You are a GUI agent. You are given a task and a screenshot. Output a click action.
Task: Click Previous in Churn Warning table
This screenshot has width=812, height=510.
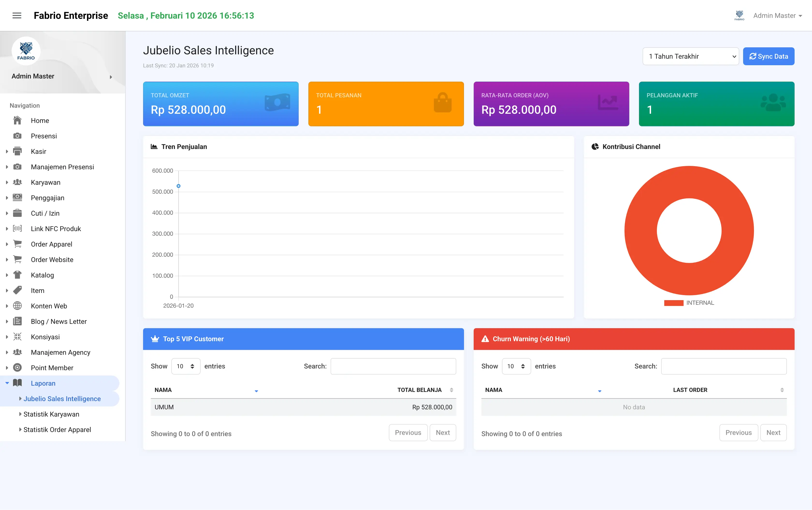coord(739,432)
